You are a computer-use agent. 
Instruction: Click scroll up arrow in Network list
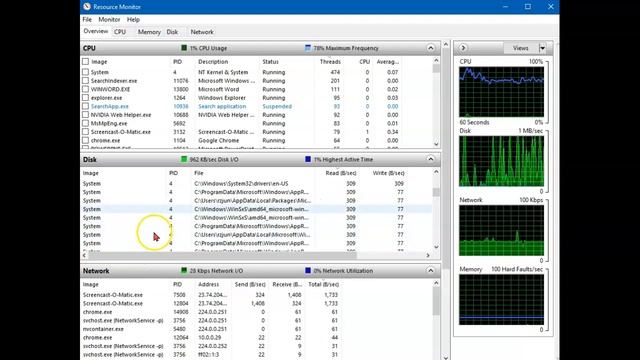pyautogui.click(x=436, y=283)
